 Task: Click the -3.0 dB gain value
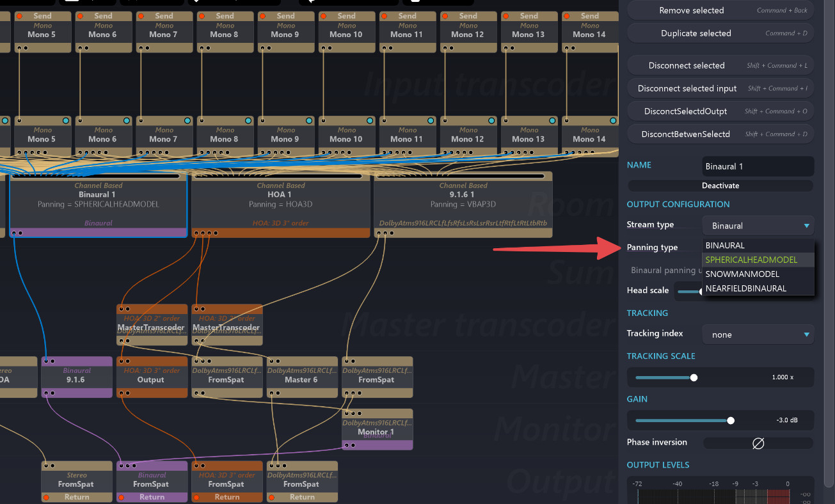tap(786, 420)
